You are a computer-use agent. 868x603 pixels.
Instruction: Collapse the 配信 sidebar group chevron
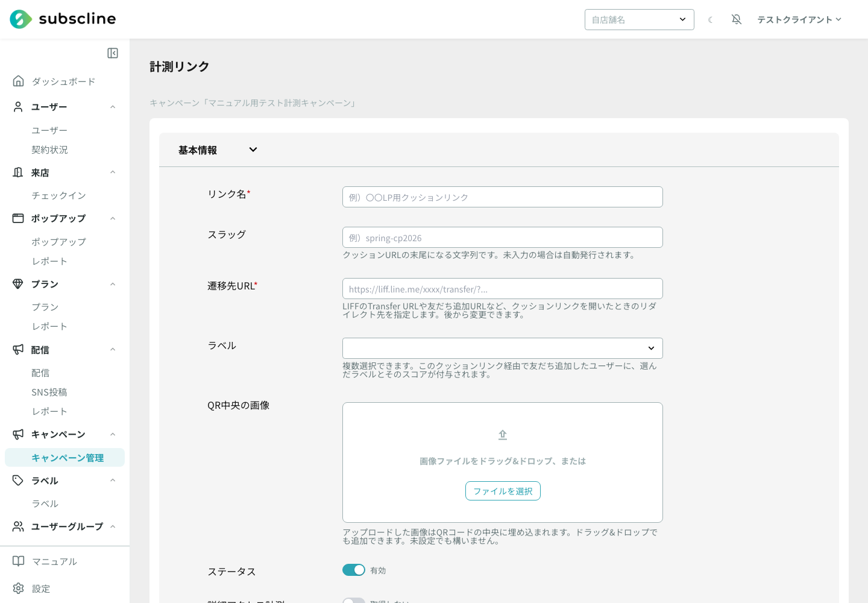pos(113,349)
